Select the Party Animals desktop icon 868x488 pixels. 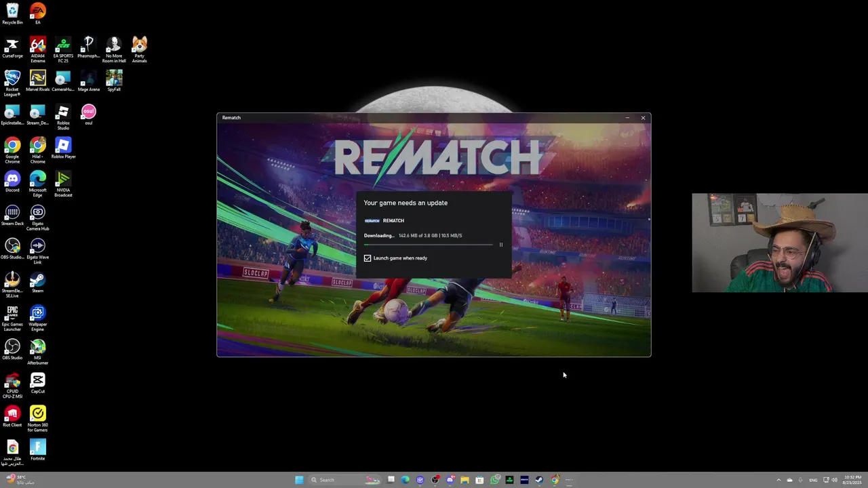pos(139,49)
